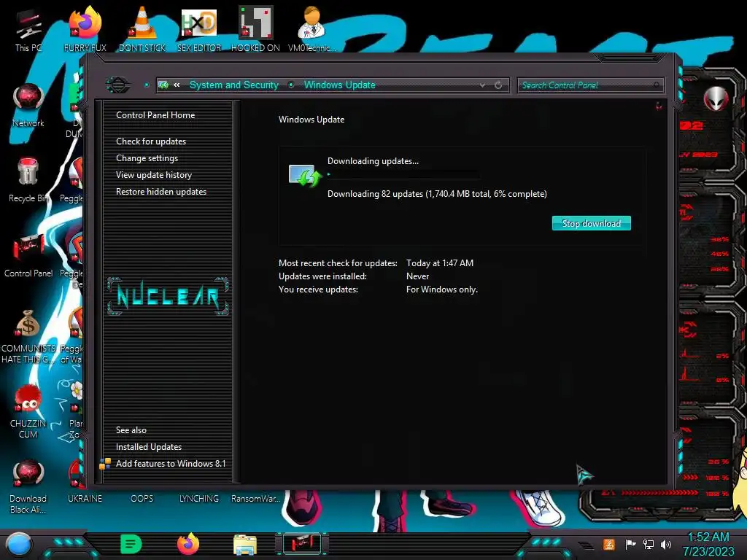Click the update download progress bar
The height and width of the screenshot is (560, 747).
pos(403,175)
